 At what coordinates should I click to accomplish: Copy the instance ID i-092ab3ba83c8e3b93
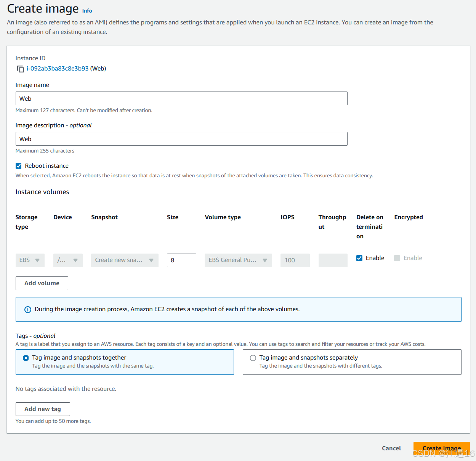tap(20, 69)
